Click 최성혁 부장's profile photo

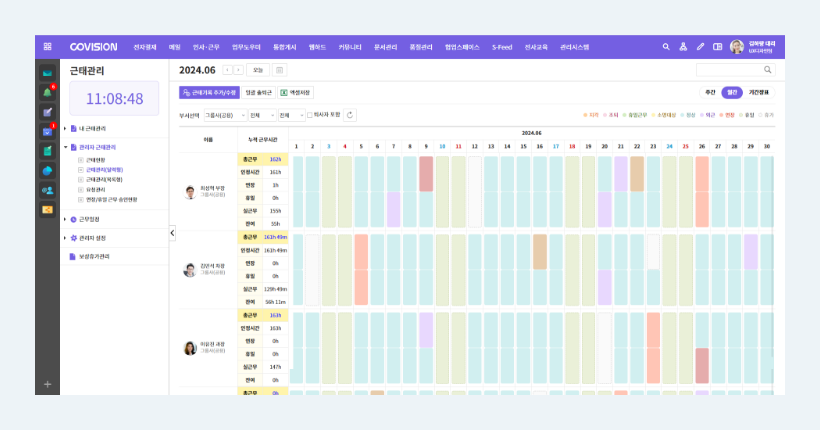(x=190, y=192)
